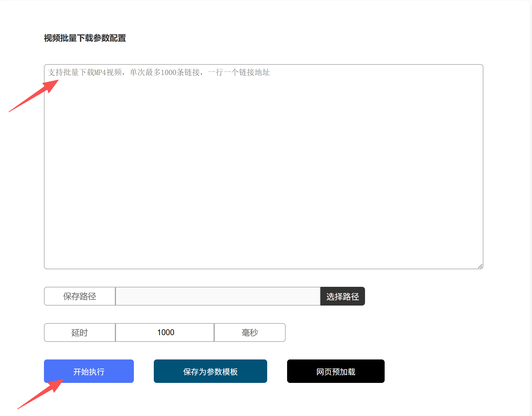Click the delay value field showing 1000
The image size is (532, 416).
pos(165,333)
